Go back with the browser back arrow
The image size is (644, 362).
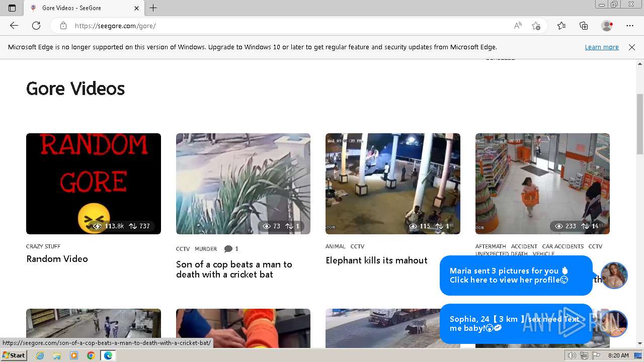[14, 26]
